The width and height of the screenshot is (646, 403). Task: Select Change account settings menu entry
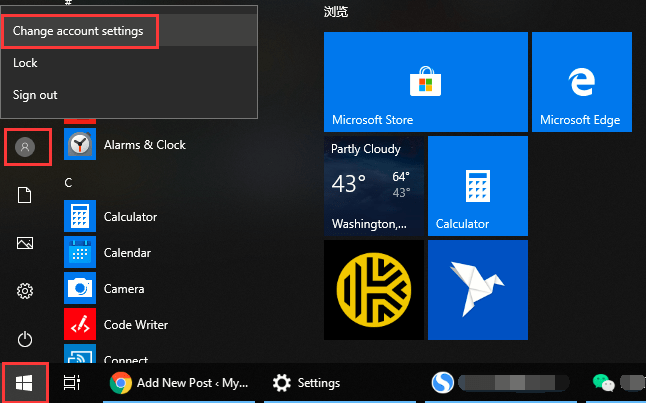[x=129, y=31]
